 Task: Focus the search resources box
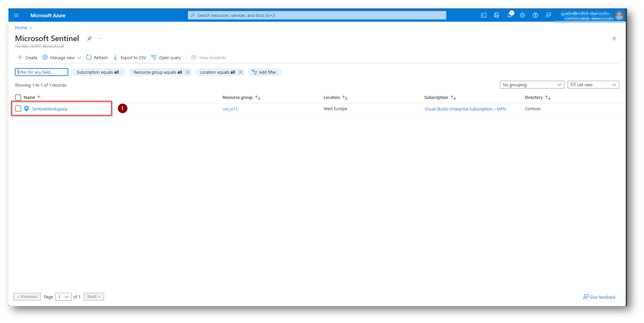(x=317, y=15)
